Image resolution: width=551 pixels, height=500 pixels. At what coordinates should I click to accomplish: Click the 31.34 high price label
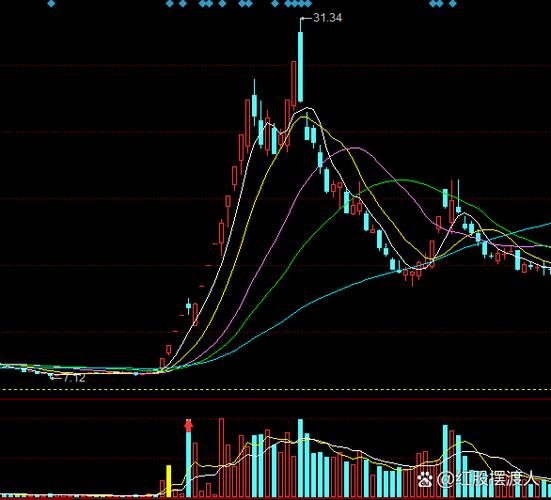pyautogui.click(x=327, y=18)
